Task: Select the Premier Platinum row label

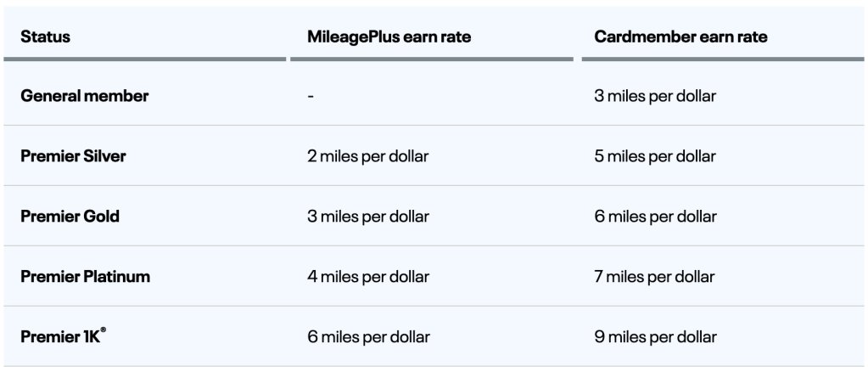Action: [86, 276]
